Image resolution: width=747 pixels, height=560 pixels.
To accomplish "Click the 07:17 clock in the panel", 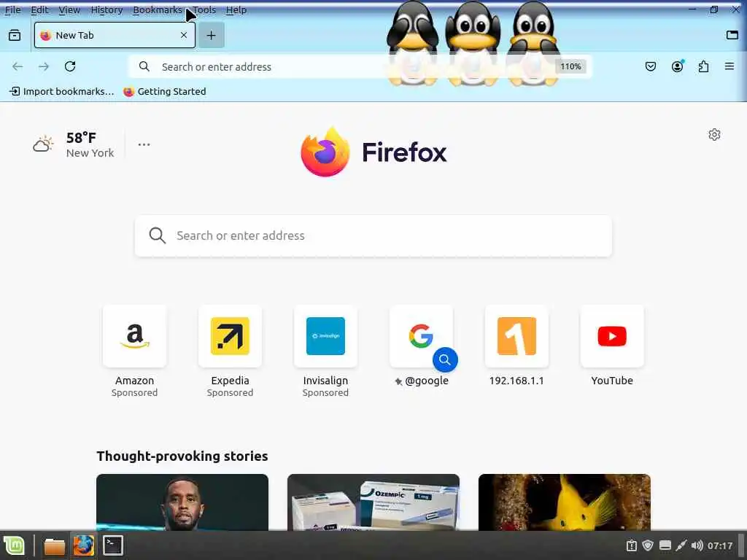I will pos(720,545).
